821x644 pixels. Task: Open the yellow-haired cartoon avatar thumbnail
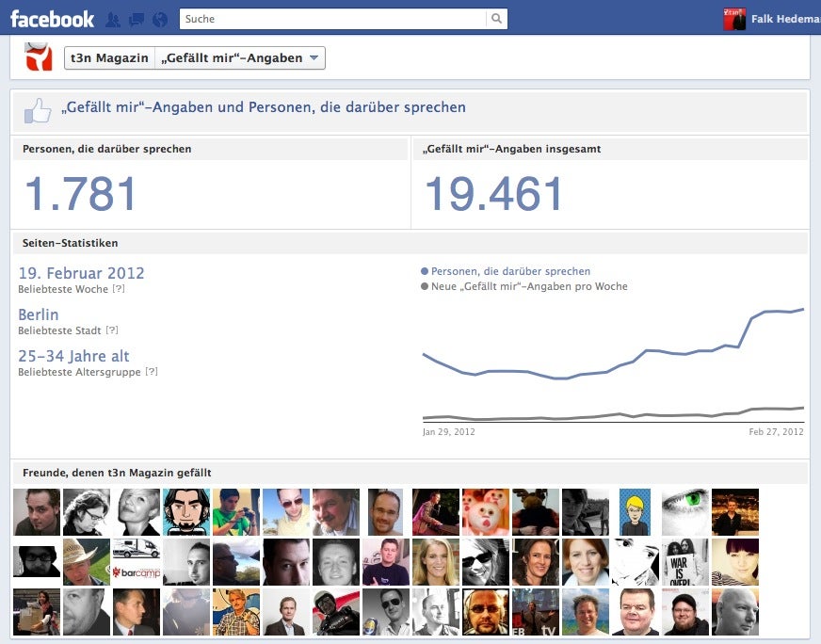pos(636,512)
